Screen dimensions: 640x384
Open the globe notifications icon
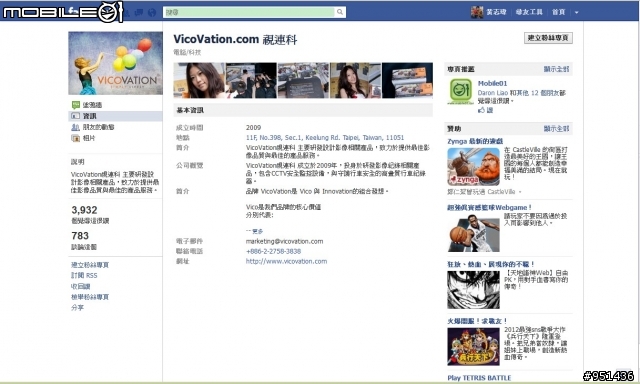(x=152, y=13)
